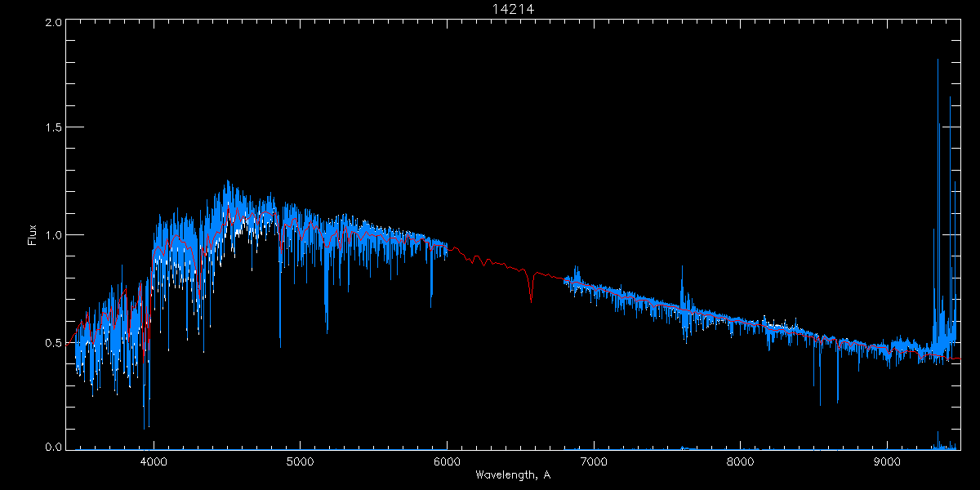Click the 1.0 y-axis tick label
The height and width of the screenshot is (490, 980).
tap(53, 235)
